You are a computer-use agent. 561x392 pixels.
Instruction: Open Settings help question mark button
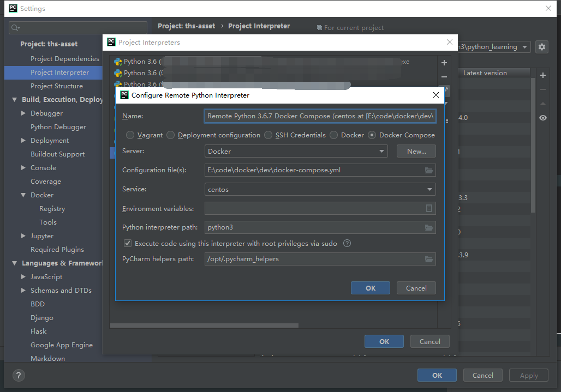19,375
